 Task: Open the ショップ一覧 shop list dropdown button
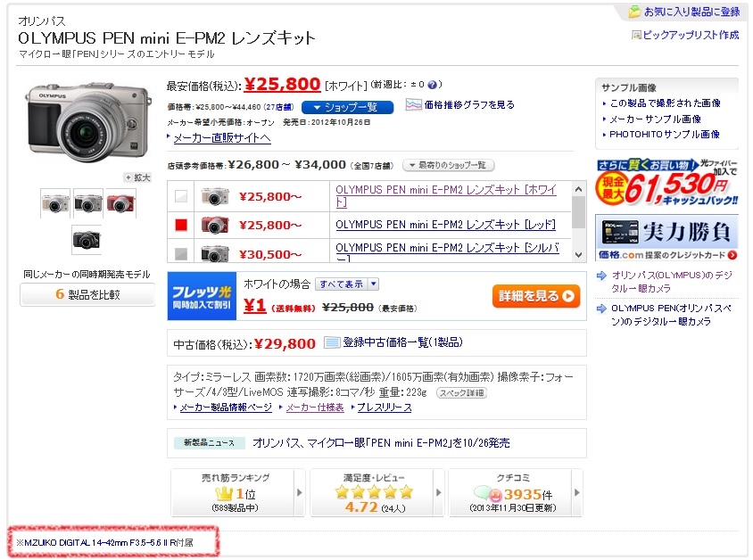[347, 107]
